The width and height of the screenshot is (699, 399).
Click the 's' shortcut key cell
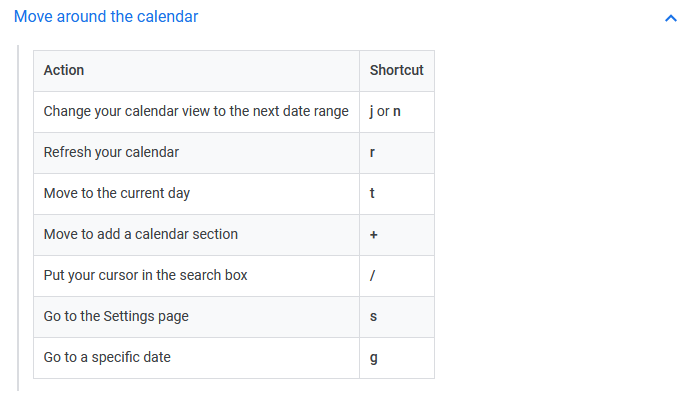point(397,317)
